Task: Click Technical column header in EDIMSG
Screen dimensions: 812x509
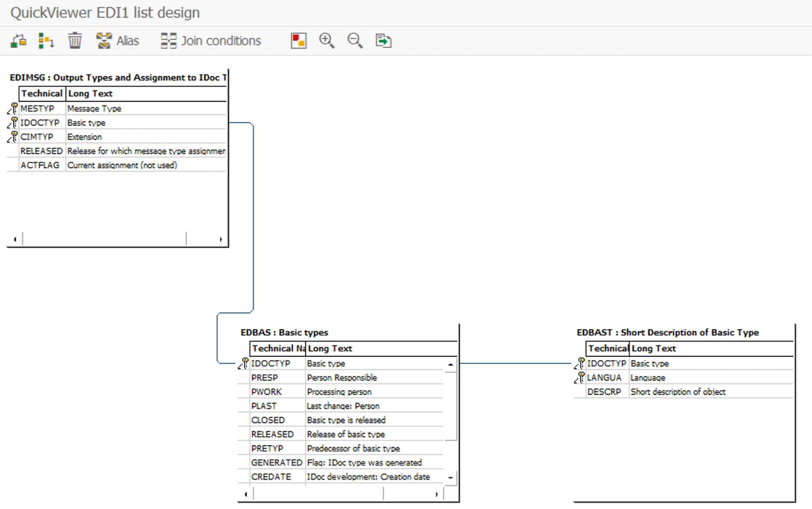Action: point(42,94)
